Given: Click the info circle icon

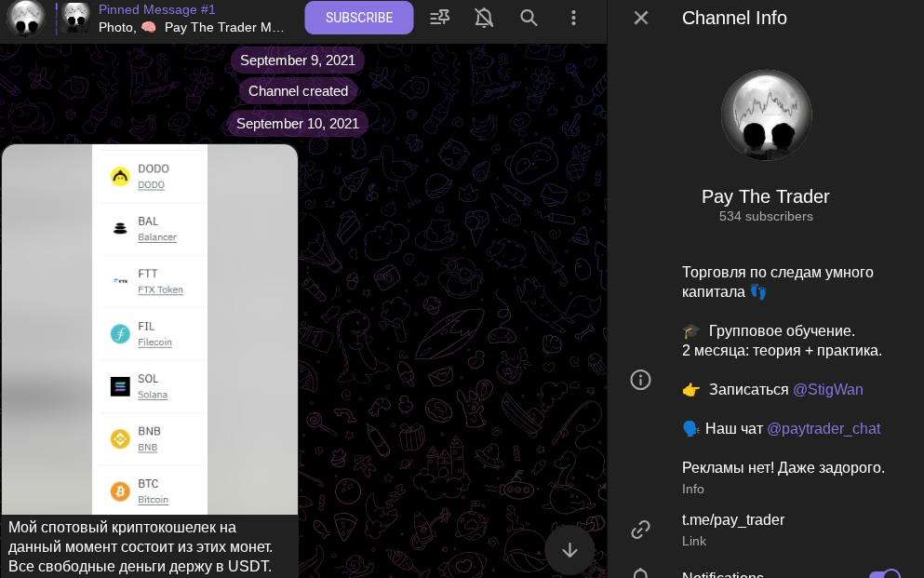Looking at the screenshot, I should point(640,380).
